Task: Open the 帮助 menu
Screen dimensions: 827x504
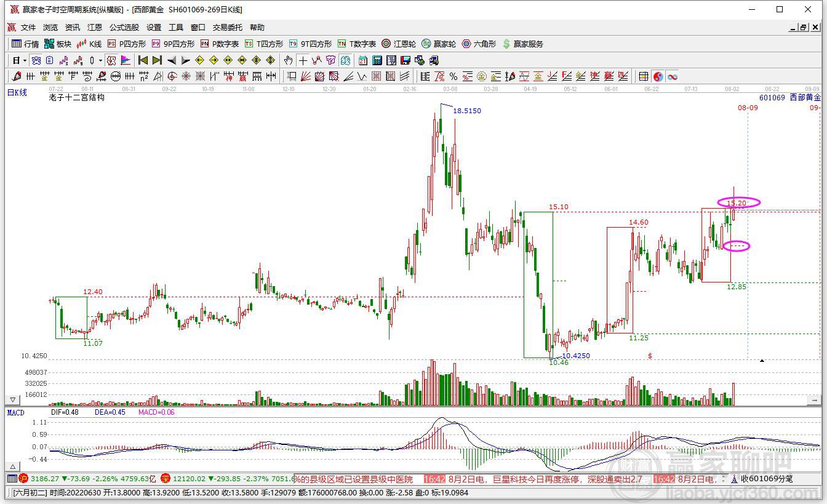Action: point(257,28)
